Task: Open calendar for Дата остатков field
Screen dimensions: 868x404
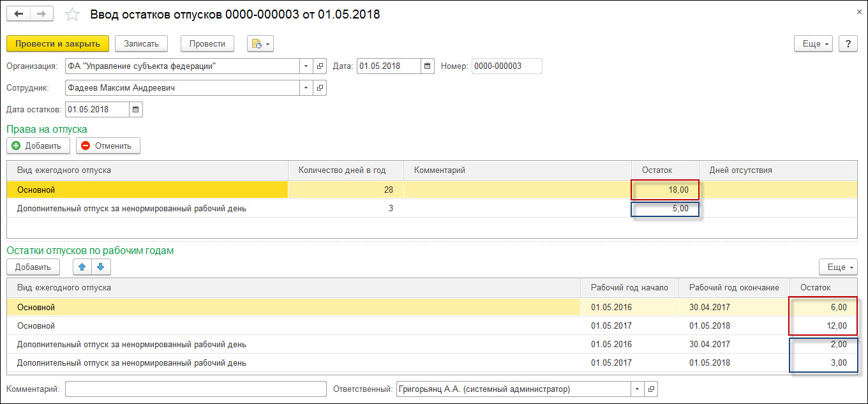Action: pyautogui.click(x=136, y=109)
